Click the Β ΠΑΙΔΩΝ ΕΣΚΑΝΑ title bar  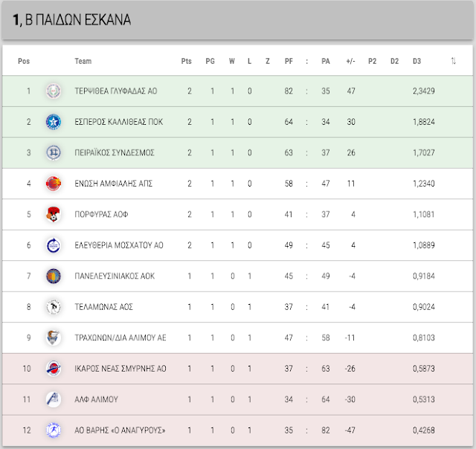pos(237,20)
